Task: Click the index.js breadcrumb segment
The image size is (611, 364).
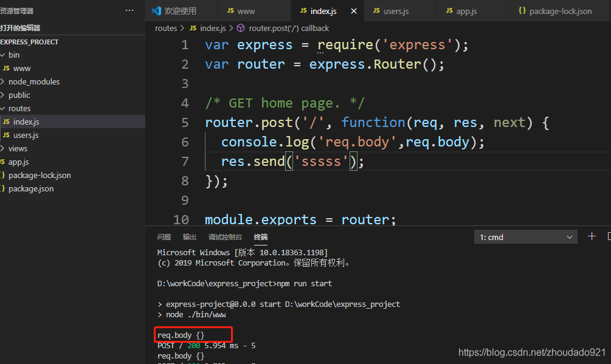Action: [x=213, y=29]
